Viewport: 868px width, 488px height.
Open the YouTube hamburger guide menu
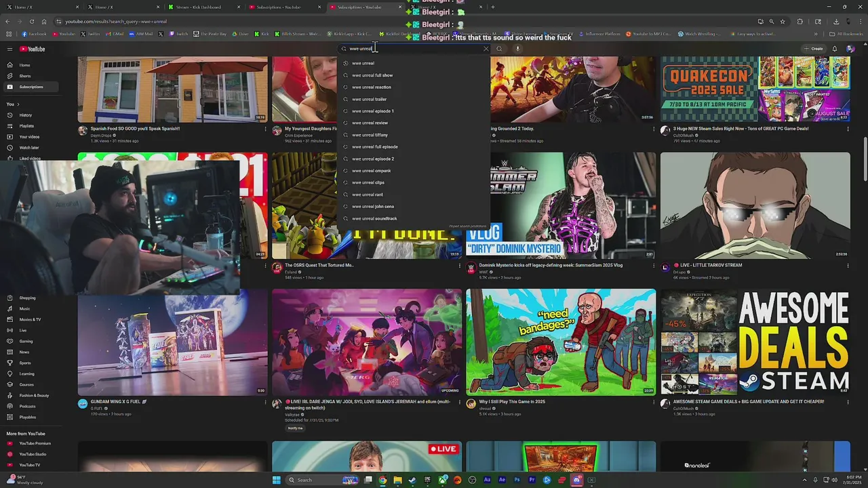click(9, 49)
